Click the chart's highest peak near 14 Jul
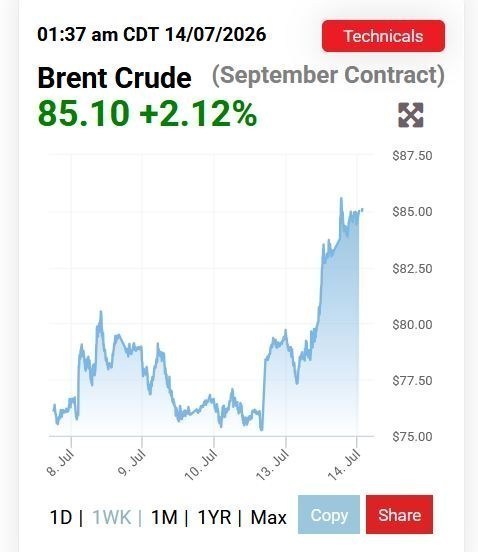Screen dimensions: 478x552 point(341,199)
